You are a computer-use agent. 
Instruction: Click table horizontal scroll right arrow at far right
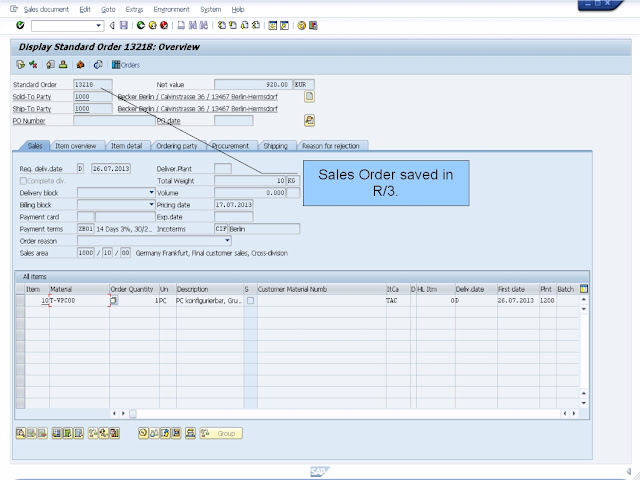pos(574,413)
